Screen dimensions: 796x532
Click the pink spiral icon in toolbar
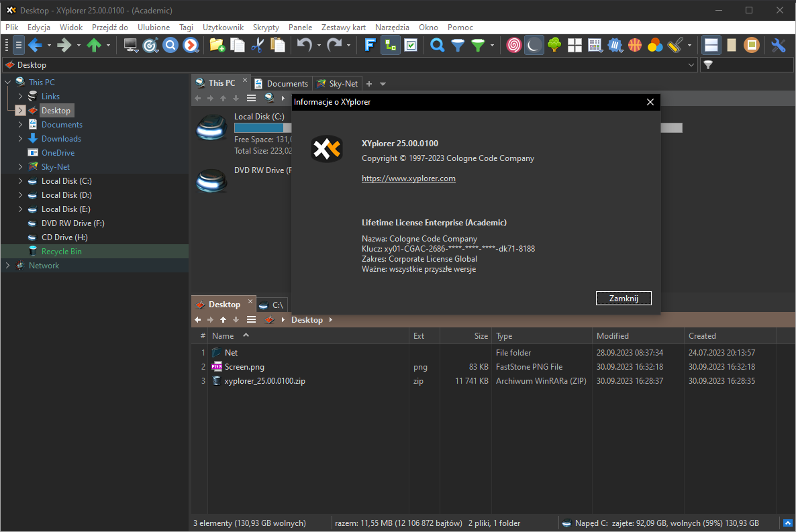513,46
